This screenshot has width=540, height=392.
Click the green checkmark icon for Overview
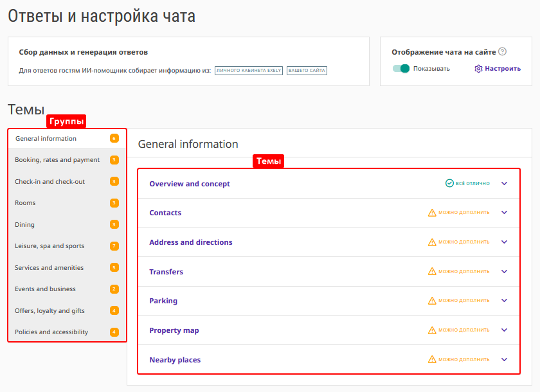coord(449,183)
